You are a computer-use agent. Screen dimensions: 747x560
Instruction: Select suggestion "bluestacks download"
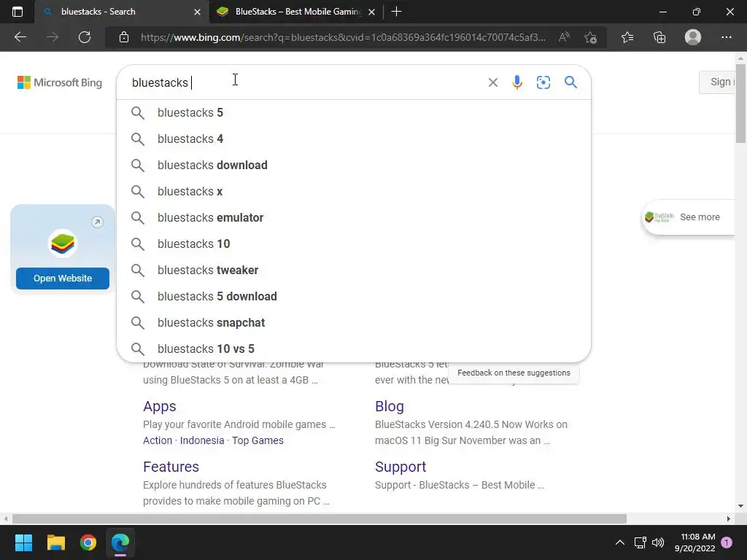[354, 165]
